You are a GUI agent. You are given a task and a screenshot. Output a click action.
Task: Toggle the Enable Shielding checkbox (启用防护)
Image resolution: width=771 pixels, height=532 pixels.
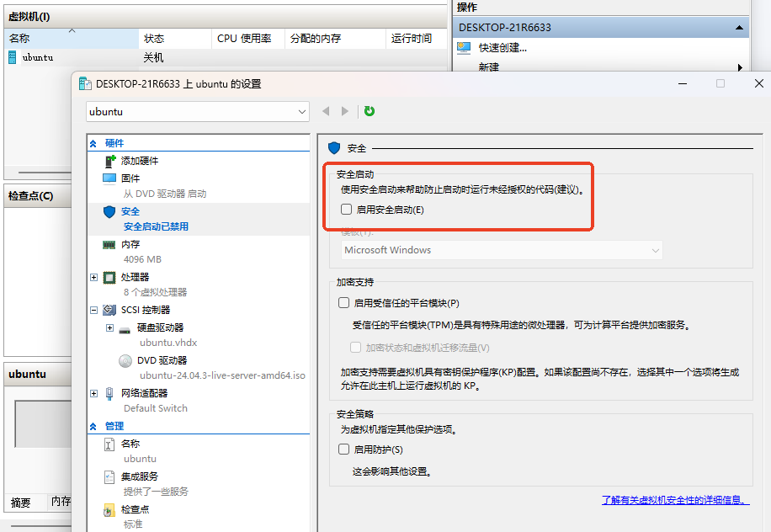point(343,450)
